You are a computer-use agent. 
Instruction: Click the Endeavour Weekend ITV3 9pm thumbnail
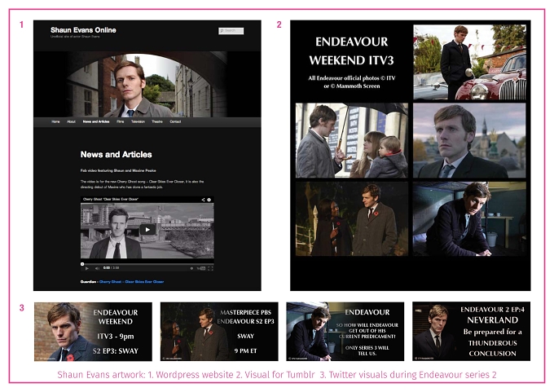93,332
